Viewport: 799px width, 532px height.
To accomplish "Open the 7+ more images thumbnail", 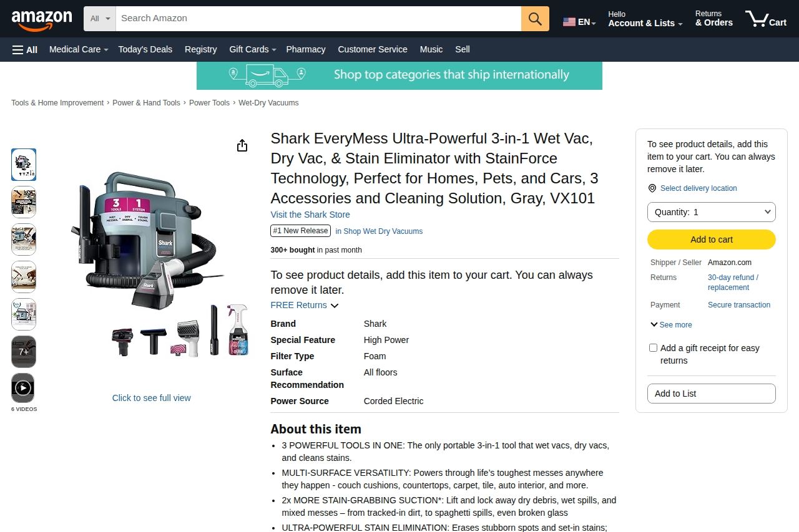I will [24, 352].
